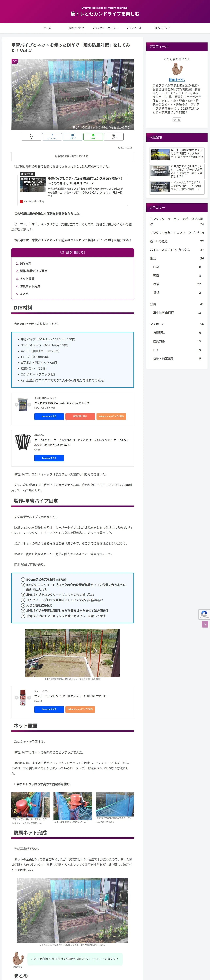
Task: Open the popular article about ハイエースにDIYでドラレコ
Action: (x=177, y=187)
